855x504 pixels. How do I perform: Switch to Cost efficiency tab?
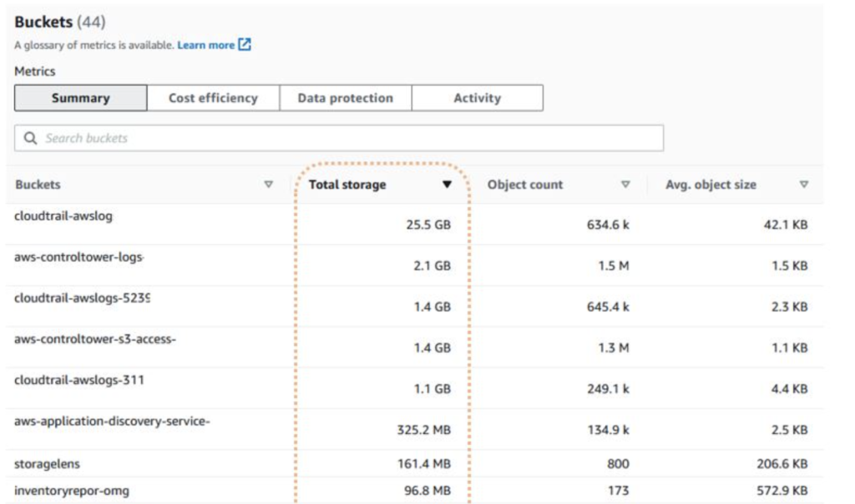coord(213,98)
